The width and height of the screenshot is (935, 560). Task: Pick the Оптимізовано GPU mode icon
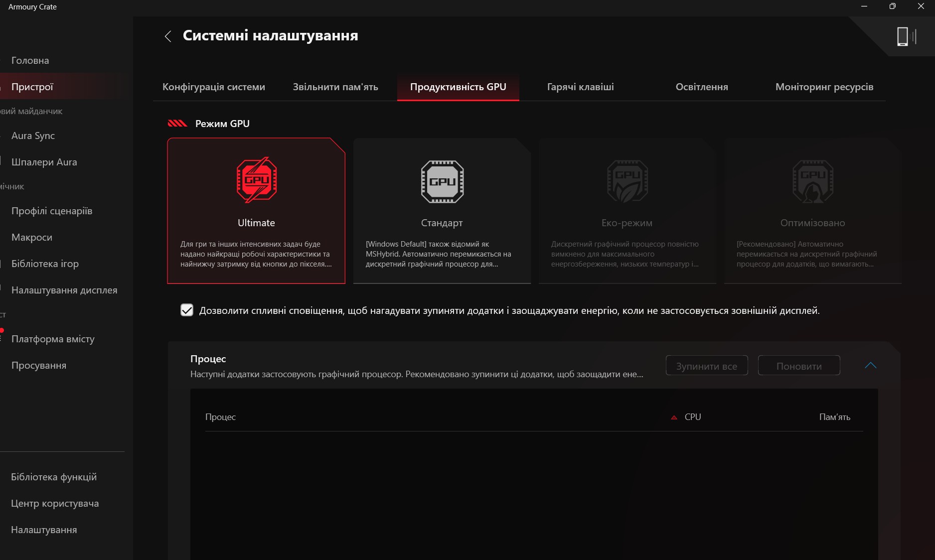[812, 181]
